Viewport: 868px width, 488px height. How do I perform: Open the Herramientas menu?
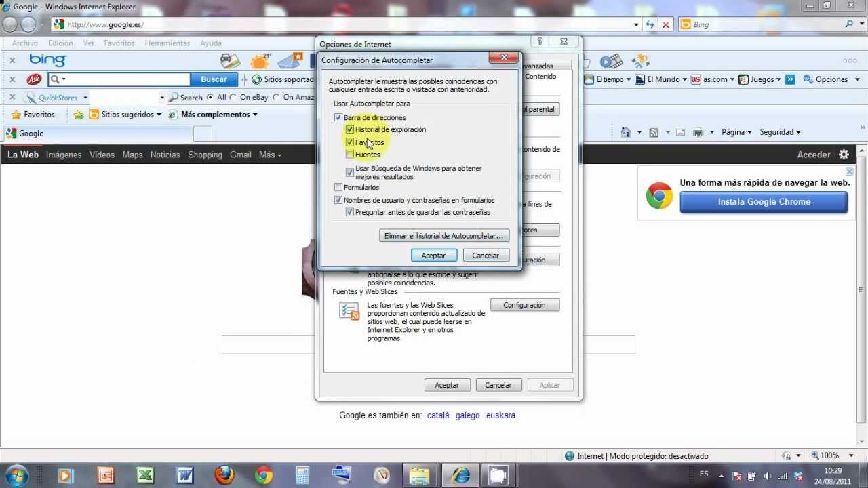167,43
